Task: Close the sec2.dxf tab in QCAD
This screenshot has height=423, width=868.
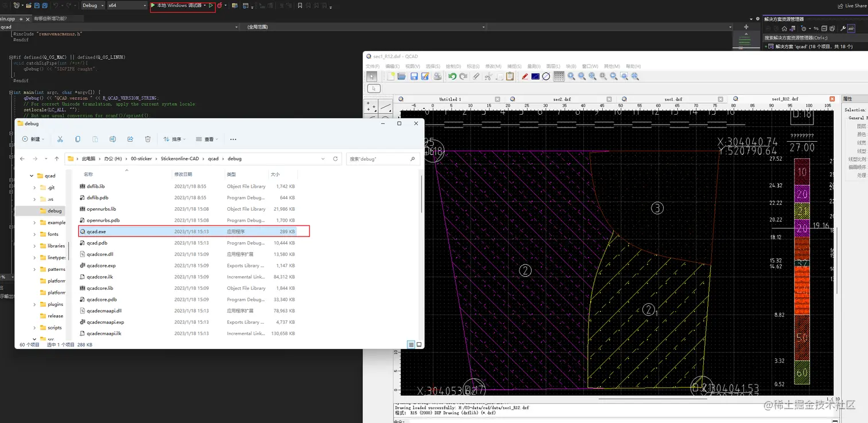Action: 609,99
